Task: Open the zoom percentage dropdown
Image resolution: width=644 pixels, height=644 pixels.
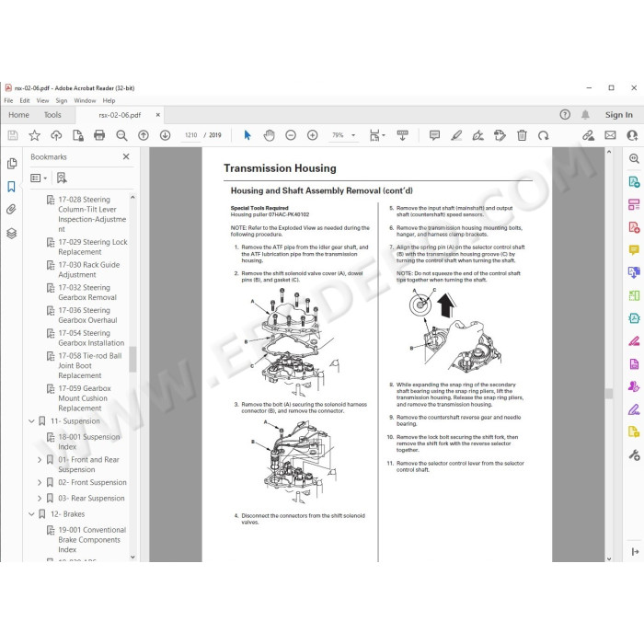Action: click(x=353, y=135)
